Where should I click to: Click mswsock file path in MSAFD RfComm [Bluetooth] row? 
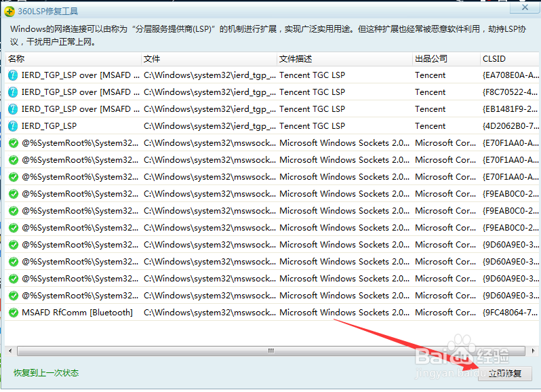209,313
